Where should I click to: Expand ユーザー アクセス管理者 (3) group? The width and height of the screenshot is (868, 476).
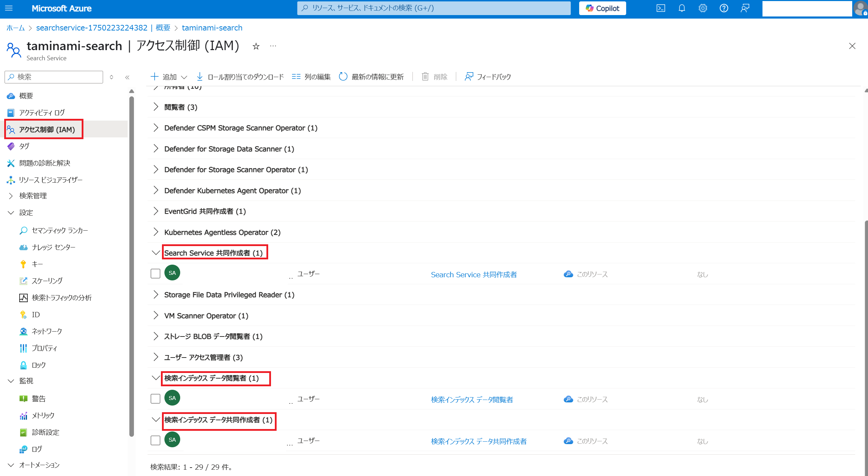(156, 357)
